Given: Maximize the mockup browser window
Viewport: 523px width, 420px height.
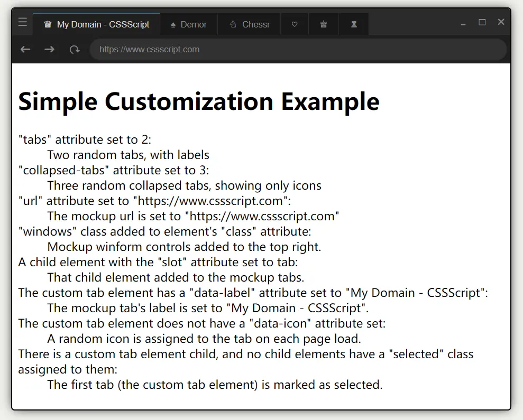Looking at the screenshot, I should (x=482, y=22).
